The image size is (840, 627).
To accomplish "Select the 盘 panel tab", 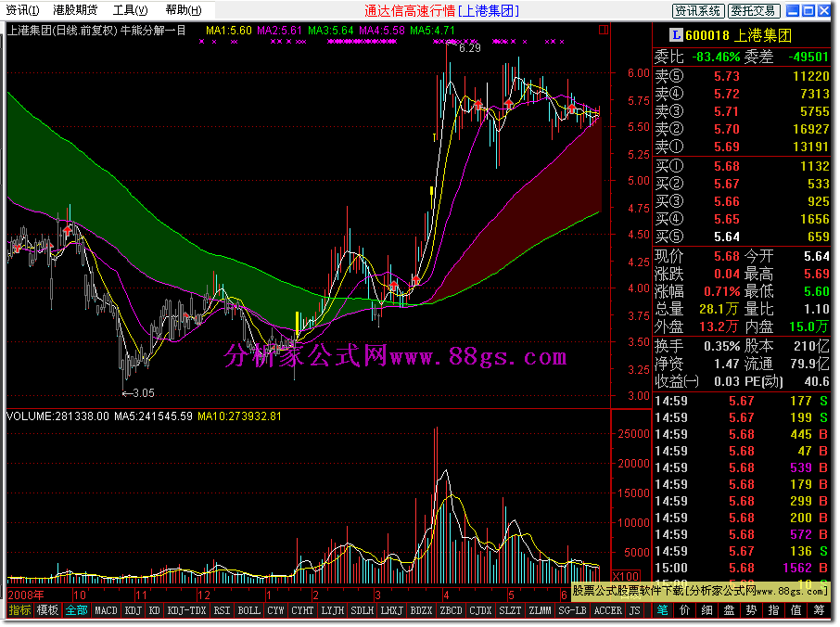I will tap(729, 610).
